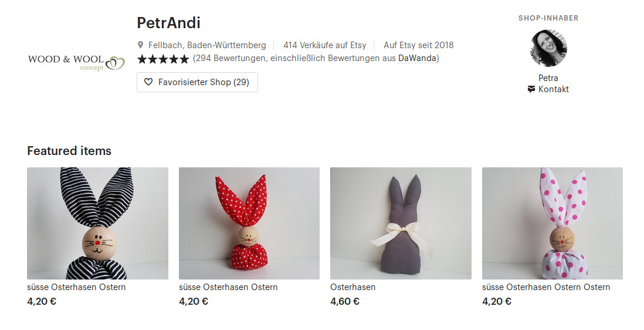
Task: Open the 294 Bewertungen review text
Action: [x=316, y=58]
